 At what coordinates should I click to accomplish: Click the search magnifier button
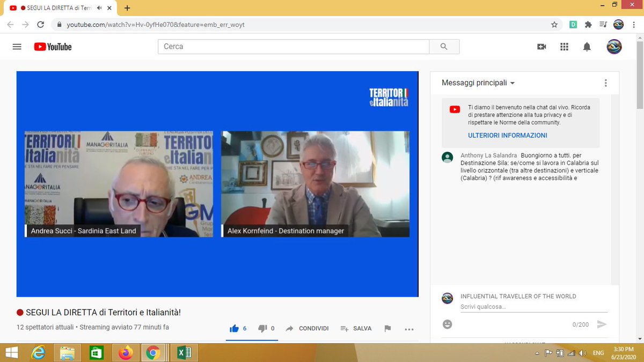[444, 47]
